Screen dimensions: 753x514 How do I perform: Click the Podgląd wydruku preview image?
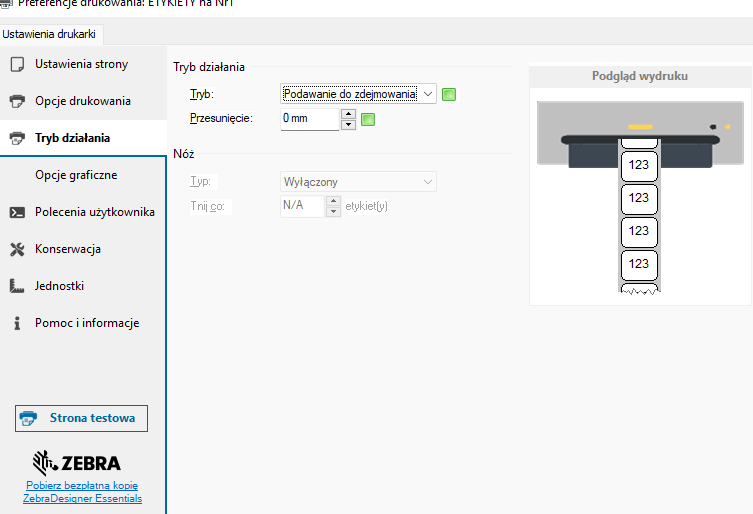(x=640, y=197)
